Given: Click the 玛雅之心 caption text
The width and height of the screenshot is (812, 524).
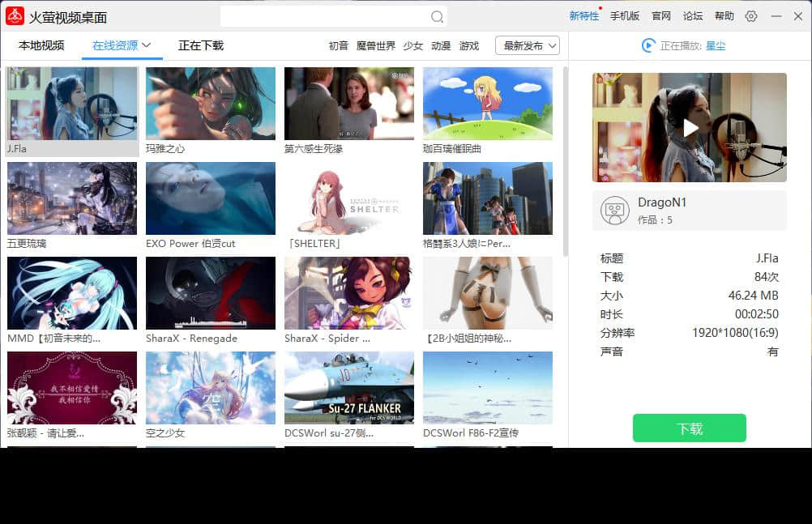Looking at the screenshot, I should click(165, 148).
